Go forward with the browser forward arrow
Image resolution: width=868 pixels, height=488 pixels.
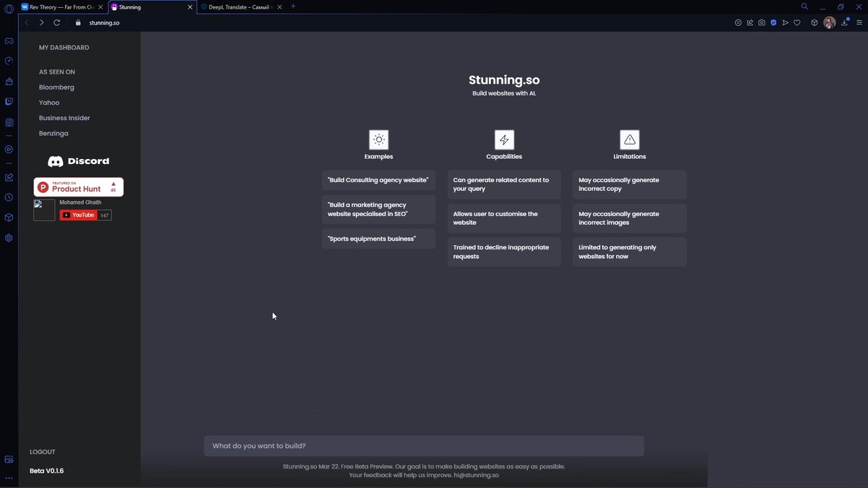(x=41, y=22)
